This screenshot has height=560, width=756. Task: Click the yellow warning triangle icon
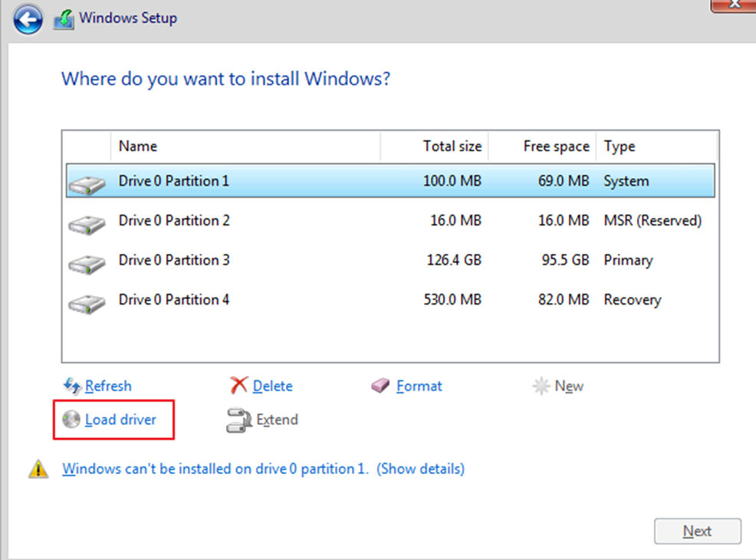(x=38, y=469)
